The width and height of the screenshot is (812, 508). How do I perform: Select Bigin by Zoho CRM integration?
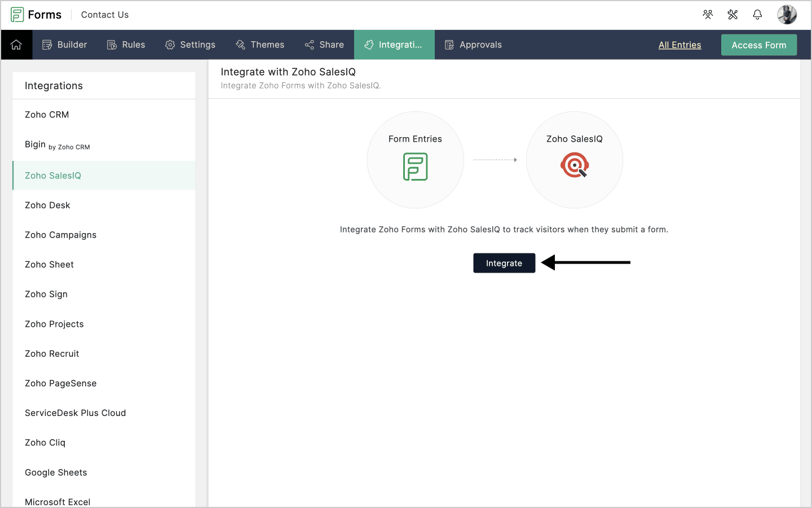(x=104, y=145)
